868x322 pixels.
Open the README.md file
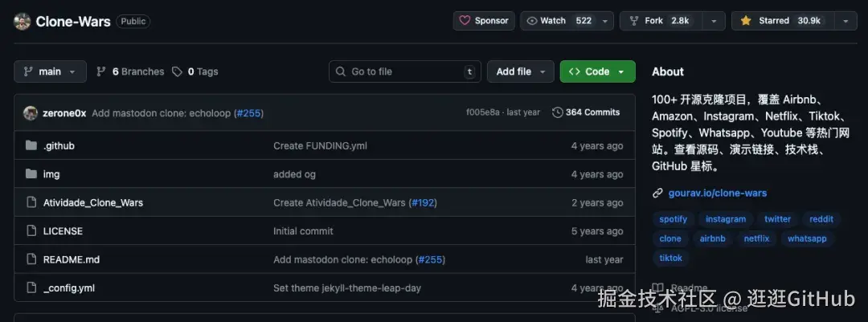coord(72,259)
